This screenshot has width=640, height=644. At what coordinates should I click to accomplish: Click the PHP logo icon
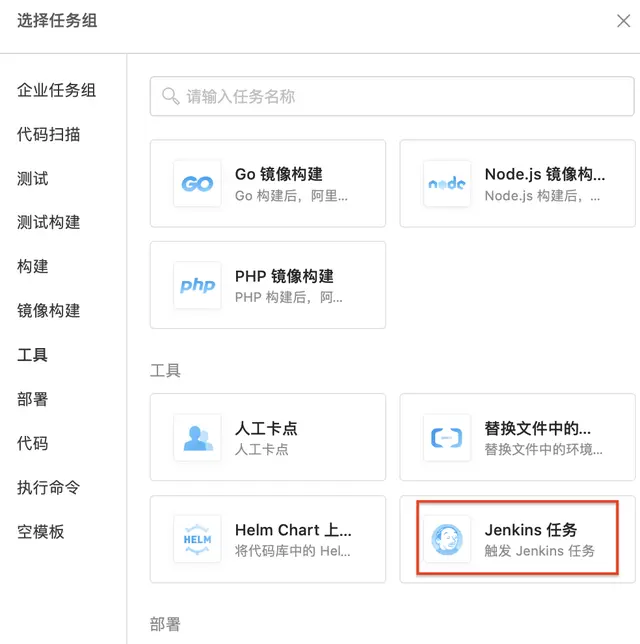click(197, 285)
